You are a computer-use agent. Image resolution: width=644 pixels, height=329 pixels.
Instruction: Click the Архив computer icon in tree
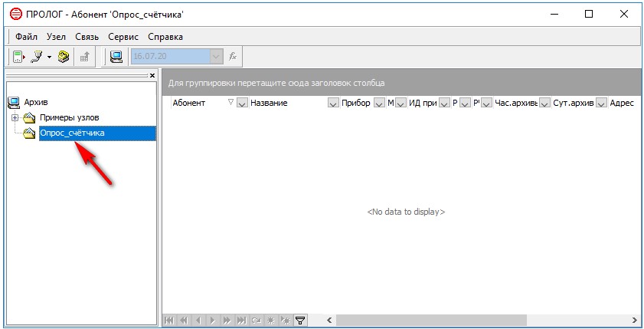pyautogui.click(x=13, y=102)
